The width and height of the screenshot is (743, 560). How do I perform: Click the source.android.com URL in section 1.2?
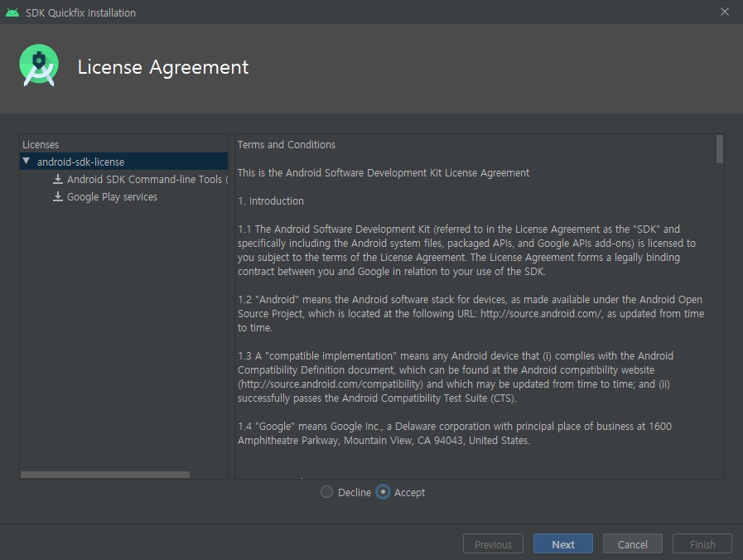coord(541,314)
